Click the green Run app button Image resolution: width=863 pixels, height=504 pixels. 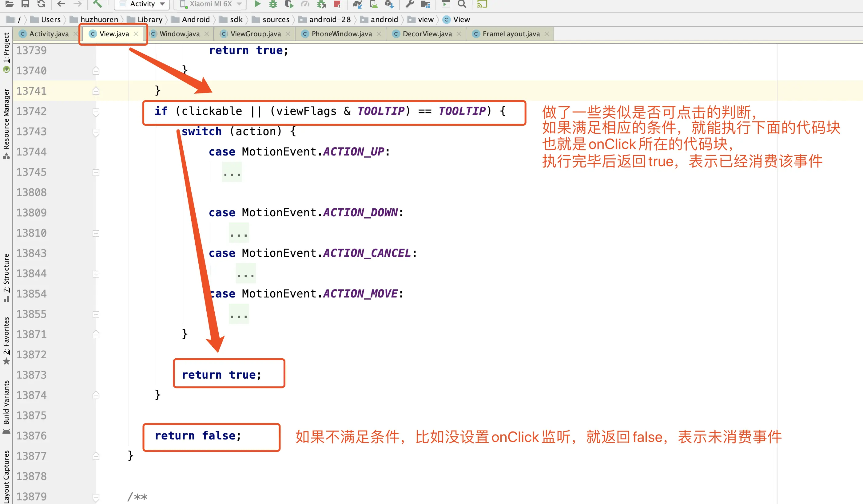257,4
